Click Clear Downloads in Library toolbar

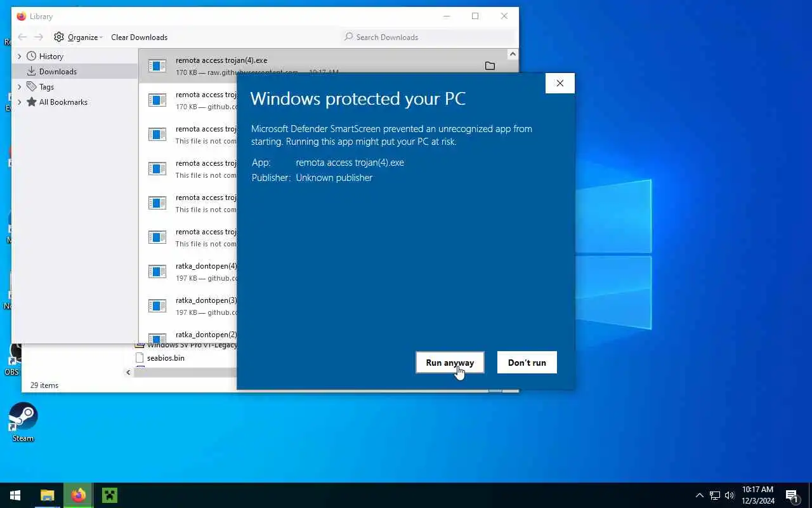pyautogui.click(x=139, y=37)
